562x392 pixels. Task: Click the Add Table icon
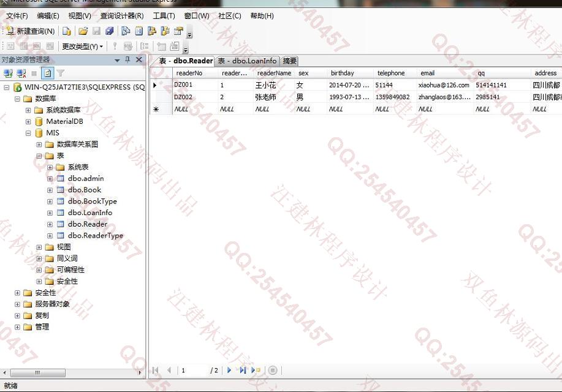161,46
